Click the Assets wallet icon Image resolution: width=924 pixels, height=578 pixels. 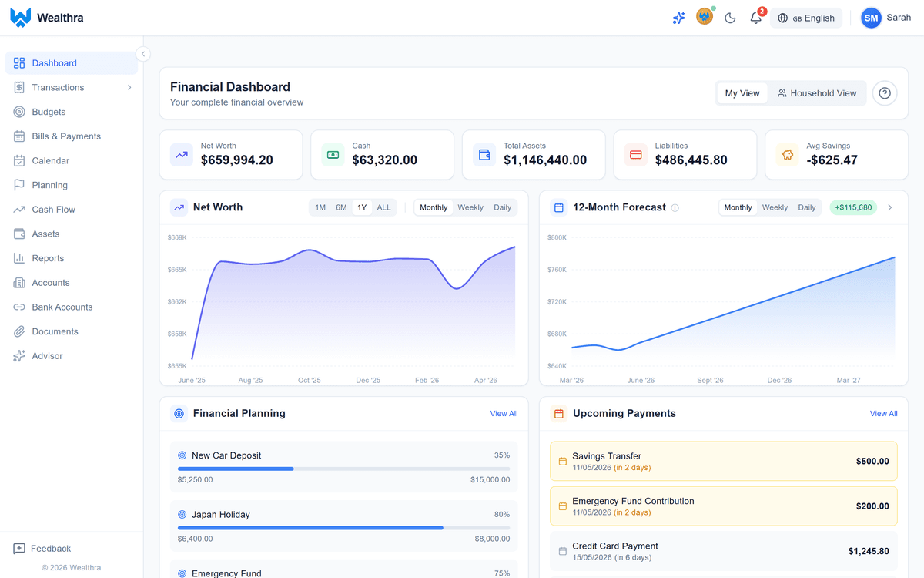click(19, 234)
